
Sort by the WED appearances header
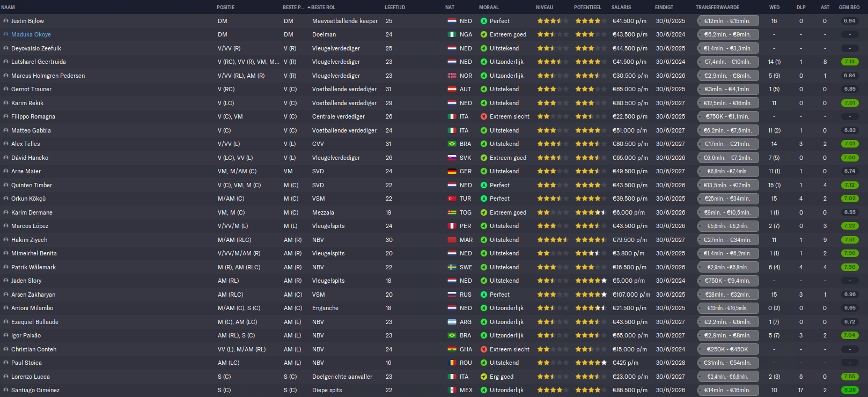[774, 8]
